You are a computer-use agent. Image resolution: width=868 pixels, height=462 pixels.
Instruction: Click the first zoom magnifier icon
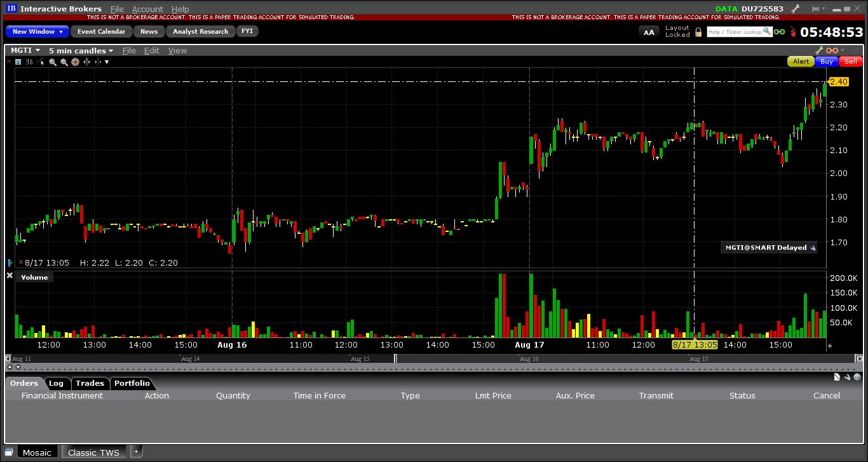[53, 62]
